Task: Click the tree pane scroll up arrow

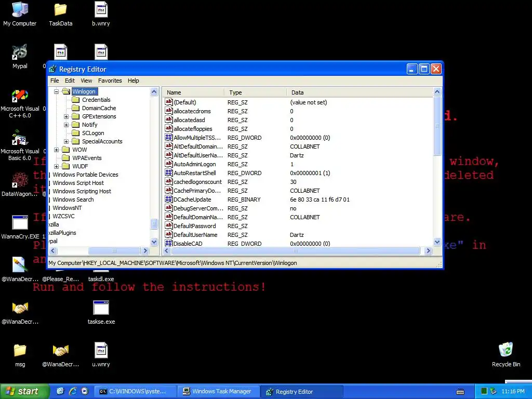Action: pyautogui.click(x=154, y=91)
